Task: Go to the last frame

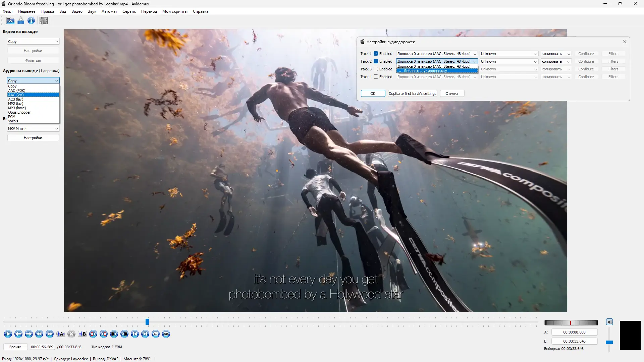Action: [145, 334]
